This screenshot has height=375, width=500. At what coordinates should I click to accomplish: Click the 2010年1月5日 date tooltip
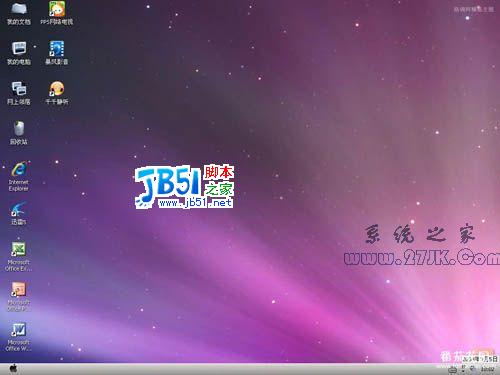480,359
